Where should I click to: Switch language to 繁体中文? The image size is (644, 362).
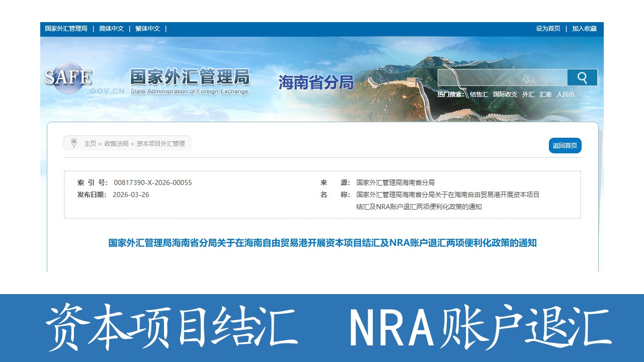(x=147, y=29)
